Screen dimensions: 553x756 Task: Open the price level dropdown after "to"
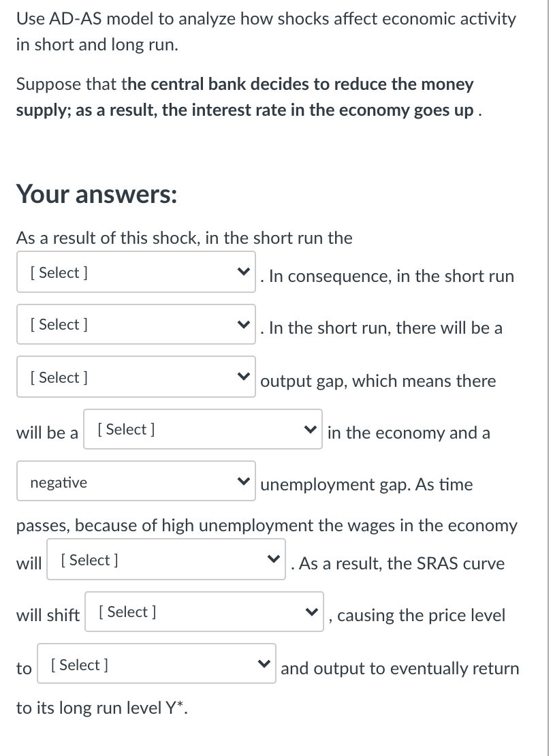[157, 664]
